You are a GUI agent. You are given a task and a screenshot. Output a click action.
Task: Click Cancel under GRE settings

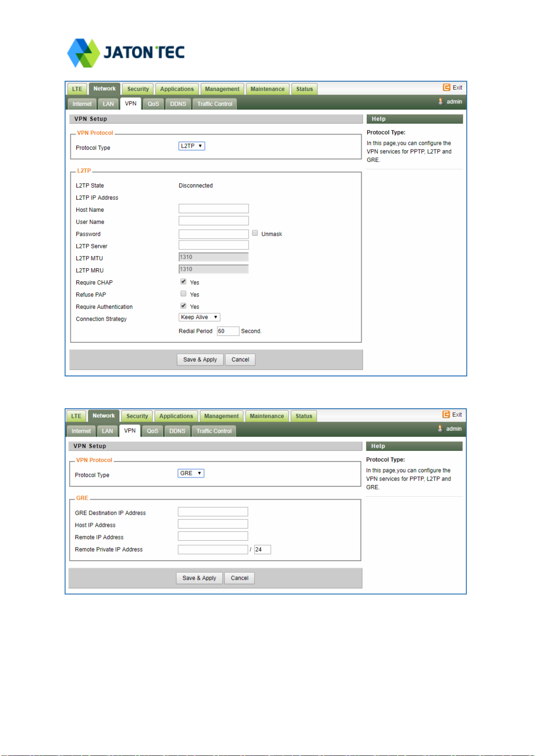point(239,578)
